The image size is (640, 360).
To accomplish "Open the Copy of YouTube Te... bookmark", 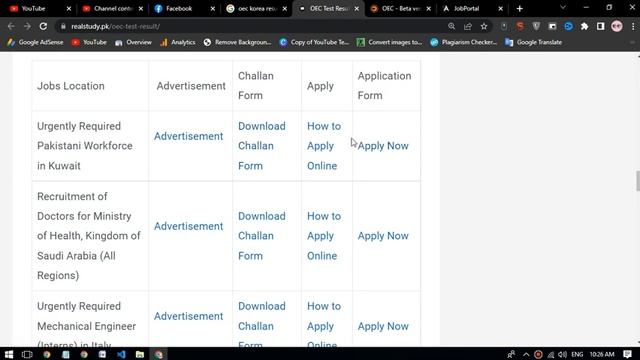I will [x=314, y=42].
